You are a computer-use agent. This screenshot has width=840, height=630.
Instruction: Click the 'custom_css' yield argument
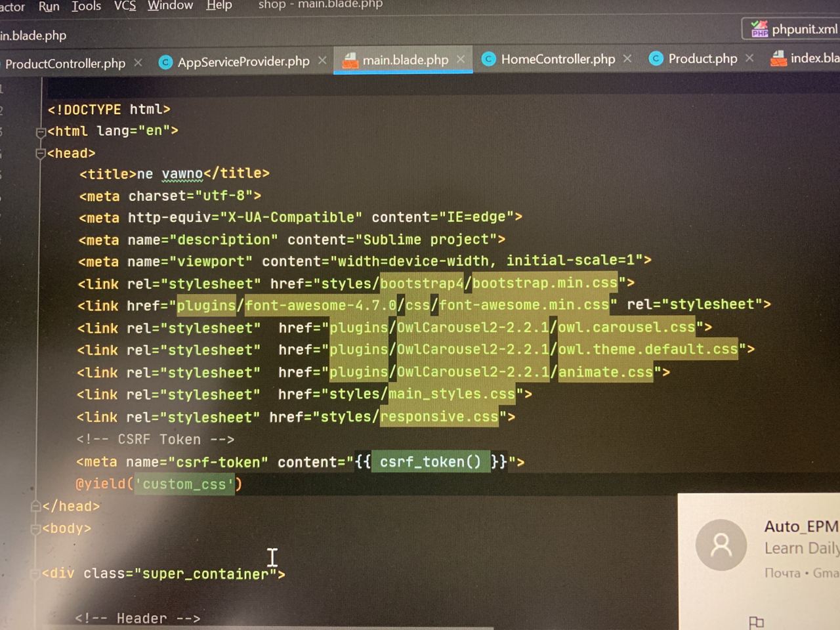tap(184, 484)
